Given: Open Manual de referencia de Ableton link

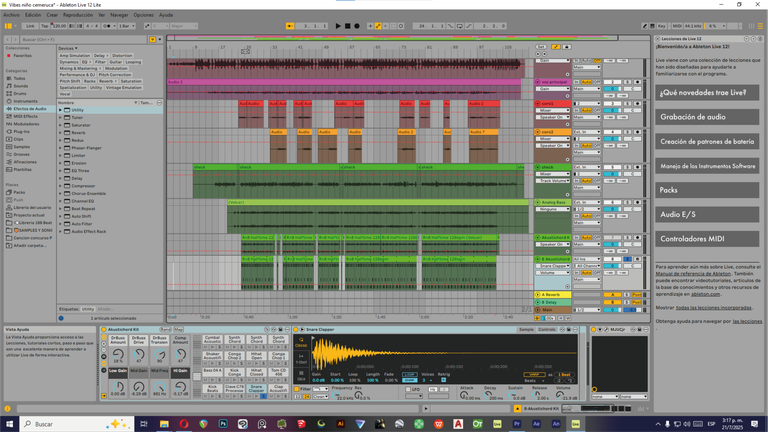Looking at the screenshot, I should pyautogui.click(x=693, y=274).
